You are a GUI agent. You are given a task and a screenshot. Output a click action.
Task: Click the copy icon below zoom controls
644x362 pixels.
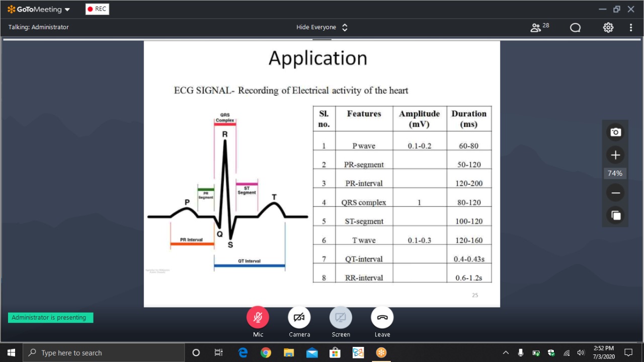pyautogui.click(x=615, y=216)
